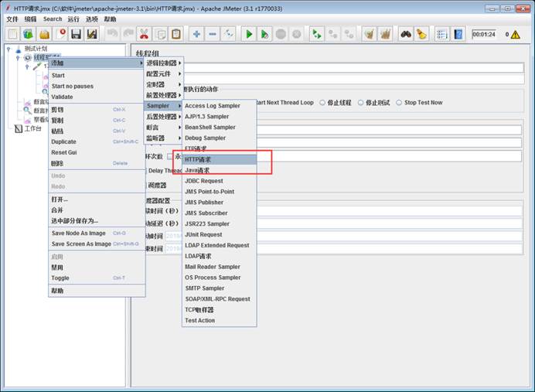
Task: Select the 停止测试 radio button
Action: pyautogui.click(x=360, y=102)
